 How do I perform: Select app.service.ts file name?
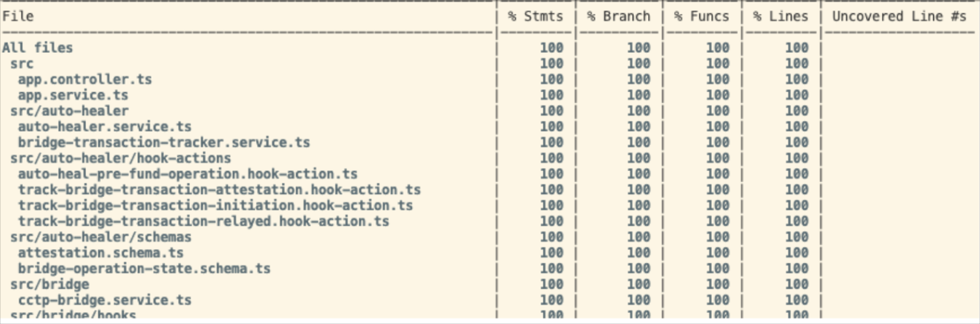coord(73,96)
